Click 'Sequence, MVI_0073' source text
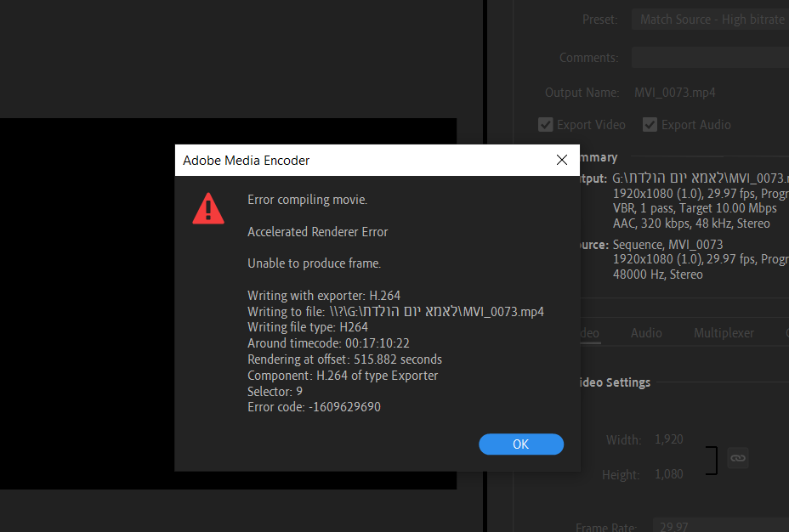 click(667, 245)
